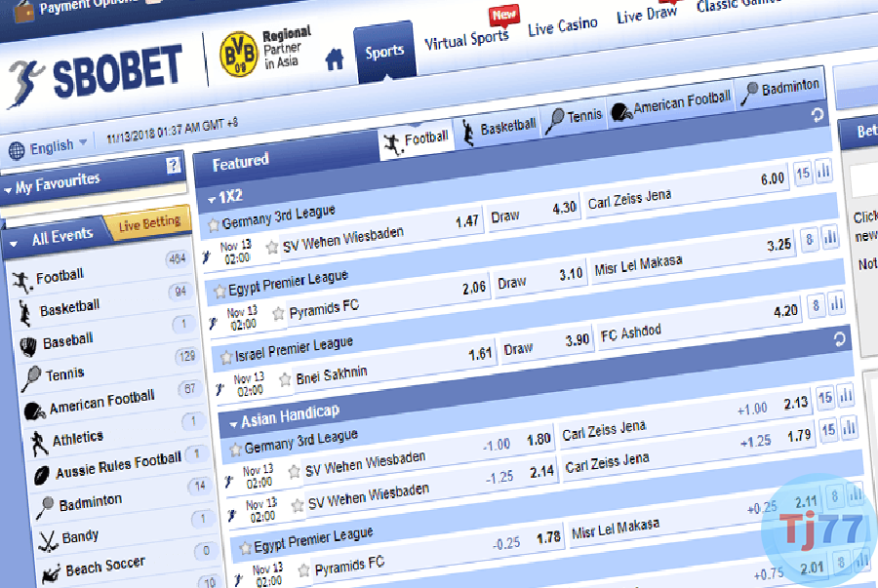Screen dimensions: 878x588
Task: Click the Tennis racket icon in sidebar
Action: 30,377
